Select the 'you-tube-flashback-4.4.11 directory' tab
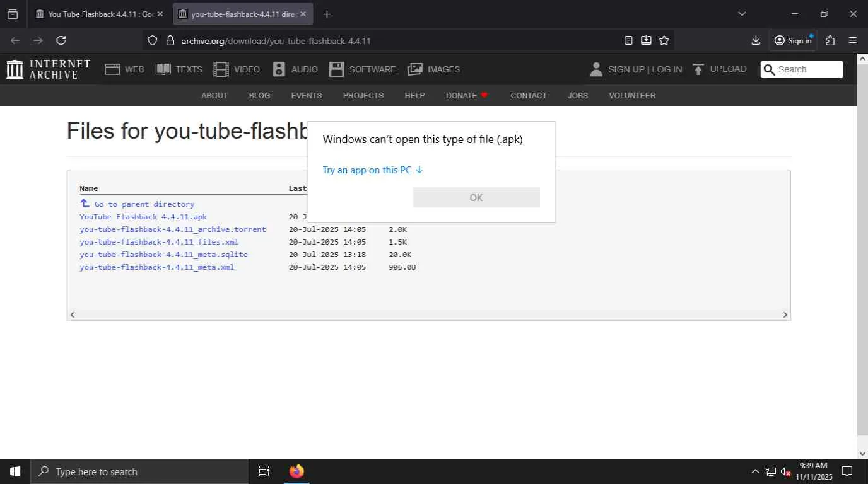 point(243,14)
